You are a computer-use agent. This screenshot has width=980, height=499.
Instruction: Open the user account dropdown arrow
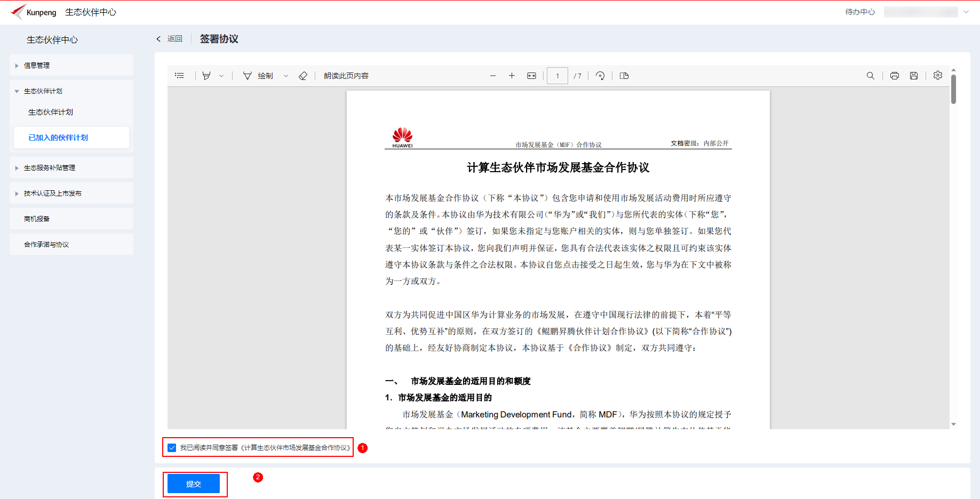966,12
